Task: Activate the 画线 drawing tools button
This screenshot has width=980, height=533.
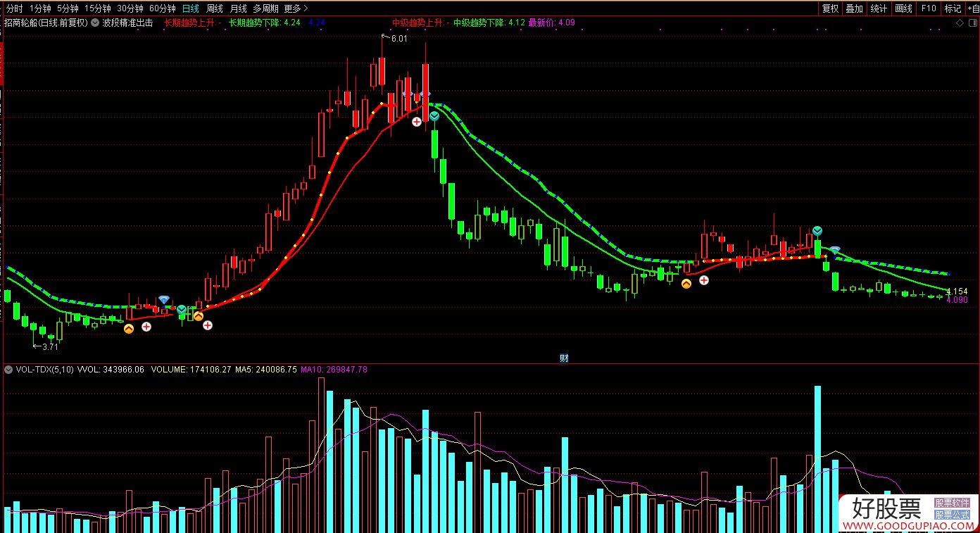Action: (903, 8)
